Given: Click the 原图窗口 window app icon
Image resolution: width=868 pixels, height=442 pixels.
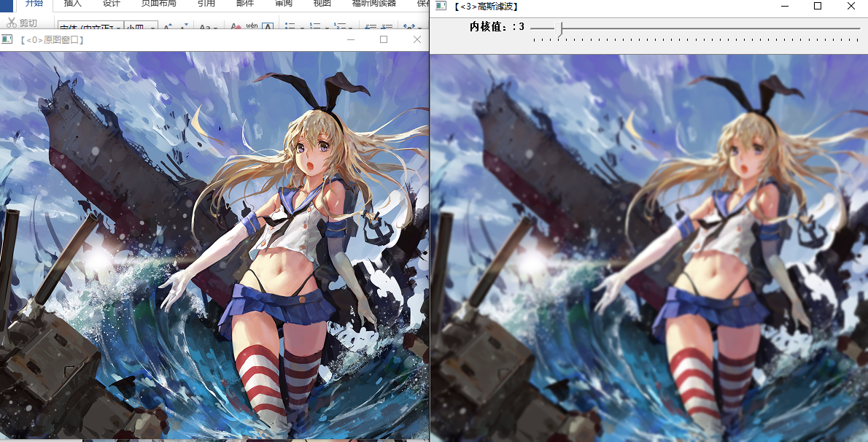Looking at the screenshot, I should 7,39.
